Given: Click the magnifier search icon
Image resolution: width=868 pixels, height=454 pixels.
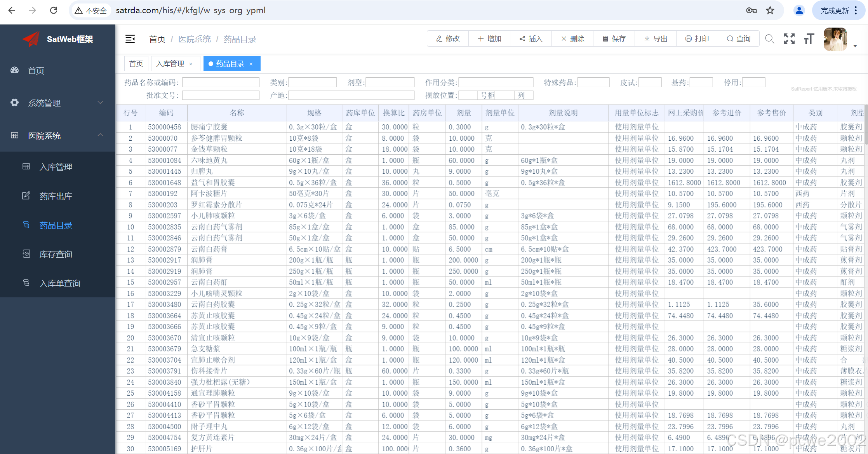Looking at the screenshot, I should click(x=769, y=39).
